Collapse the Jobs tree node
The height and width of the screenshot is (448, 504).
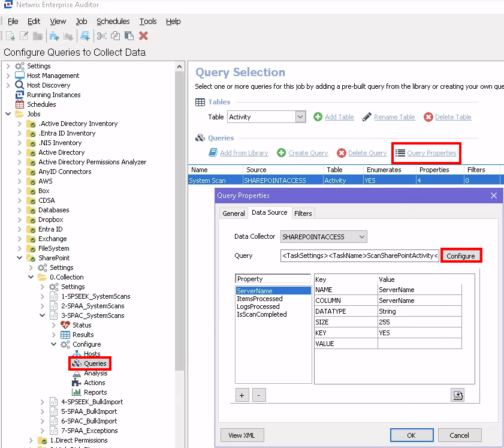click(x=8, y=114)
